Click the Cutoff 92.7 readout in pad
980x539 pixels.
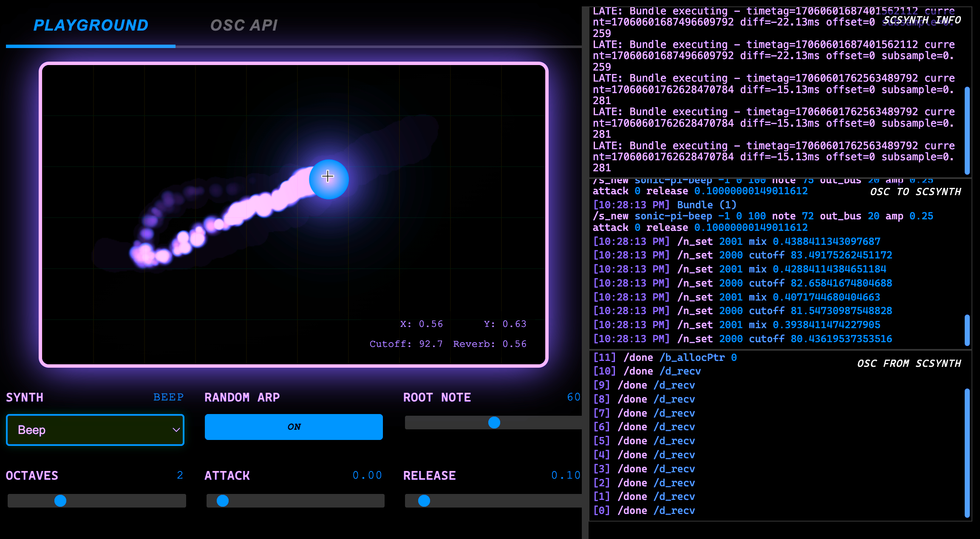click(406, 344)
